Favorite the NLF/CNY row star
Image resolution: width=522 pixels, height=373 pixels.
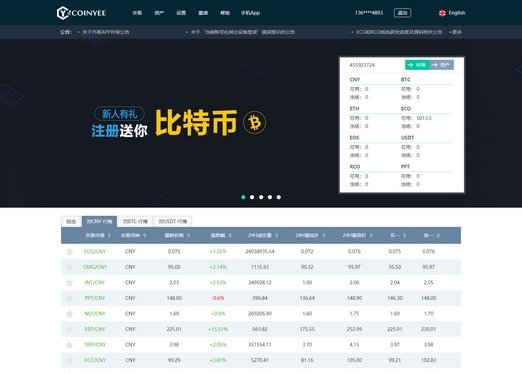click(x=69, y=314)
